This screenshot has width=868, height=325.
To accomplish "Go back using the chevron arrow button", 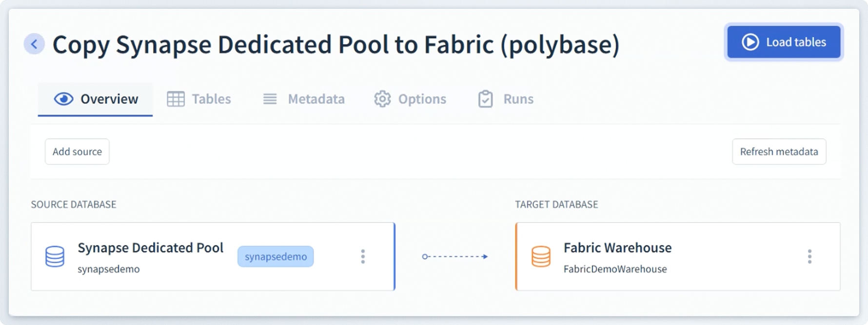I will [34, 44].
